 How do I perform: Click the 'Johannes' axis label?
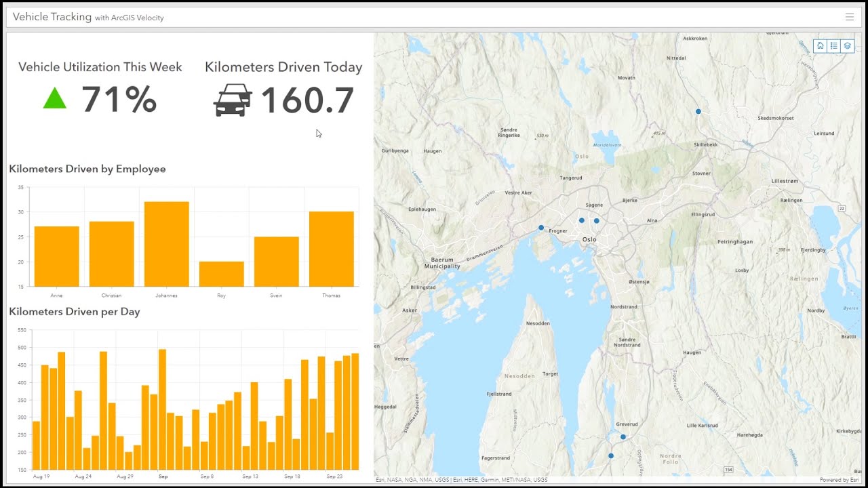tap(167, 296)
